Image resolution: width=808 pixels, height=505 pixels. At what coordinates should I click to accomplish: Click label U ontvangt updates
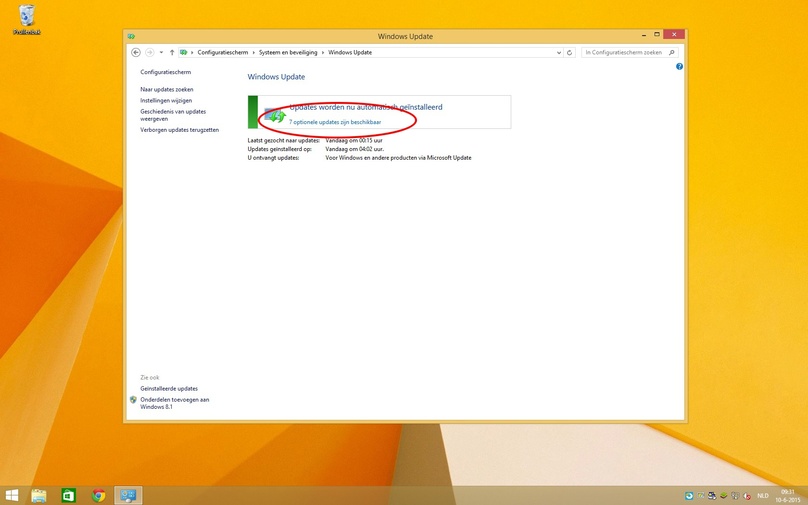coord(273,158)
